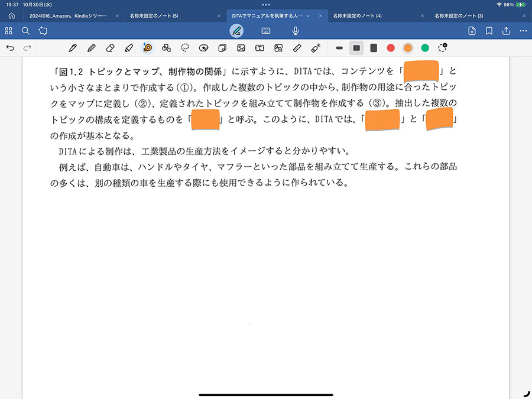Close the 名称未設定のノート (4) tab

click(422, 16)
